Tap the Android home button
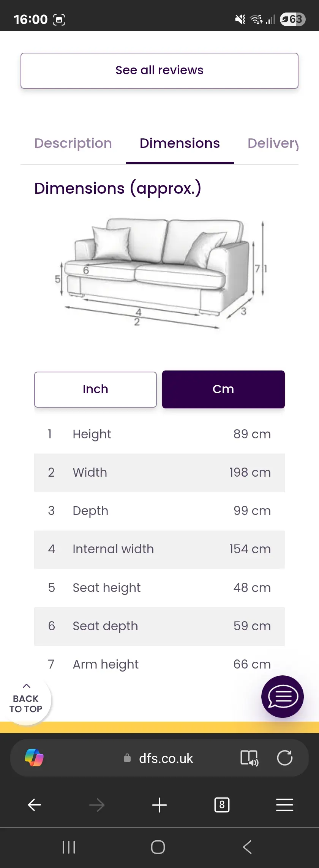The width and height of the screenshot is (319, 868). (x=158, y=847)
